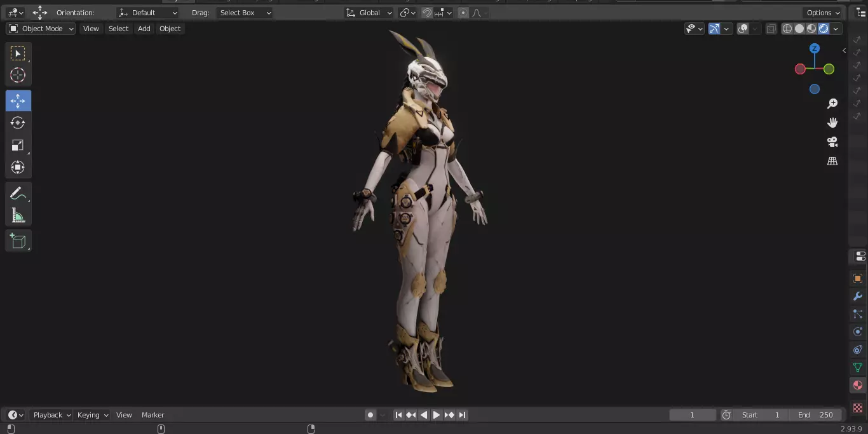
Task: Open snapping options dropdown
Action: [x=444, y=13]
